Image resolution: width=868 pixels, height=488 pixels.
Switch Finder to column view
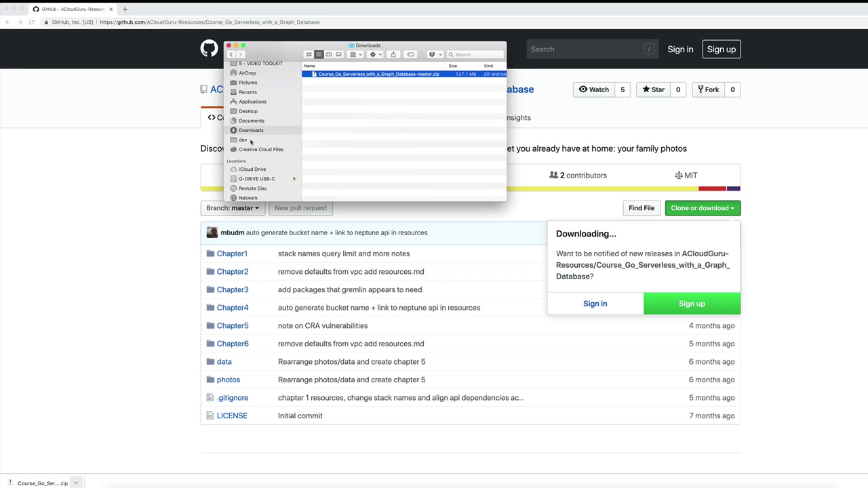point(329,54)
